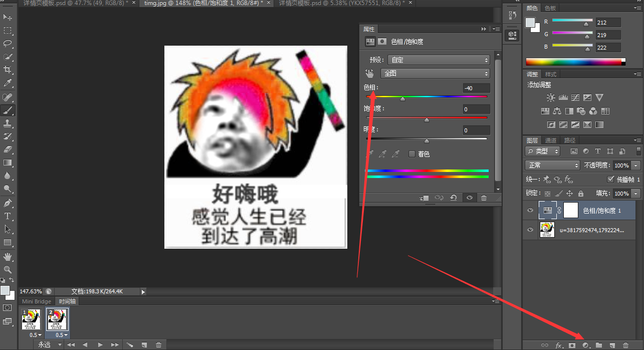Reset adjustment to defaults in Properties
Viewport: 644px width, 350px height.
tap(454, 198)
